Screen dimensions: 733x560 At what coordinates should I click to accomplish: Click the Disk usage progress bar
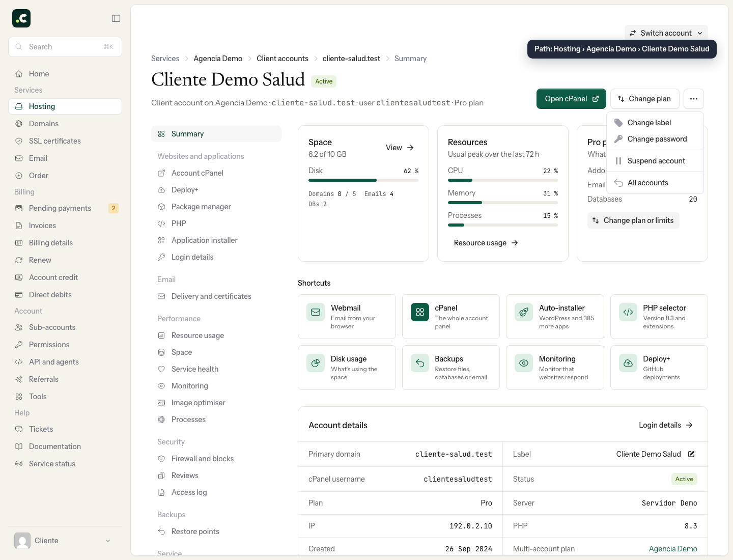pyautogui.click(x=363, y=180)
